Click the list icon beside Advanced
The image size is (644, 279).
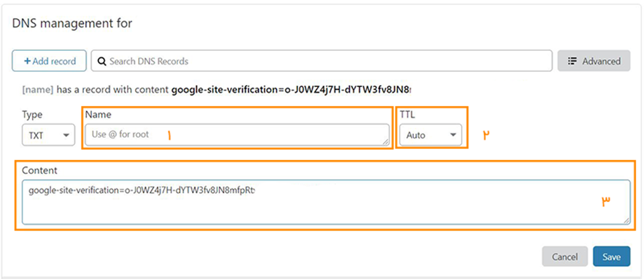tap(572, 61)
